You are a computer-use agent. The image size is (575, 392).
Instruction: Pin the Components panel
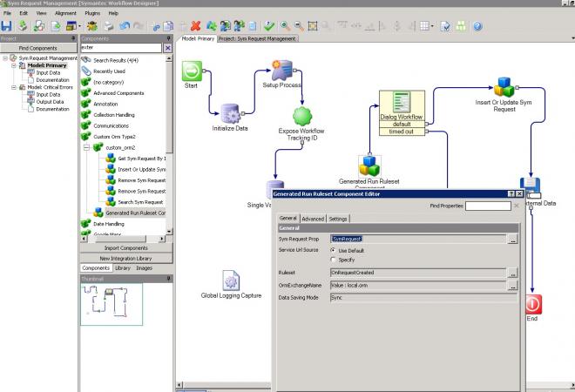169,38
